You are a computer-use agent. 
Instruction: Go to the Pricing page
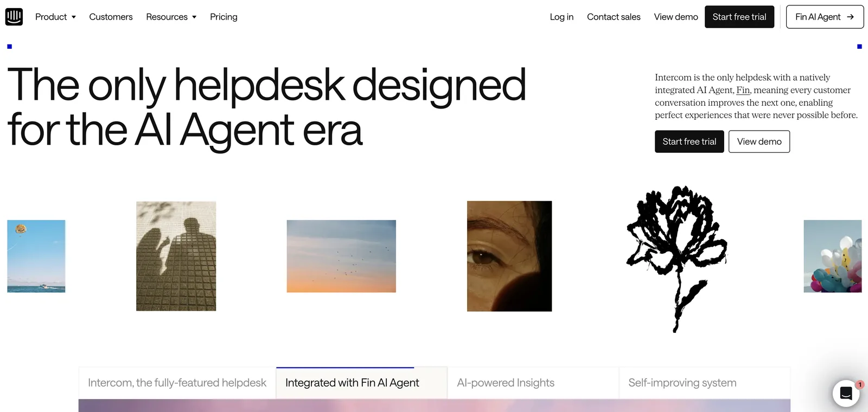(x=224, y=17)
